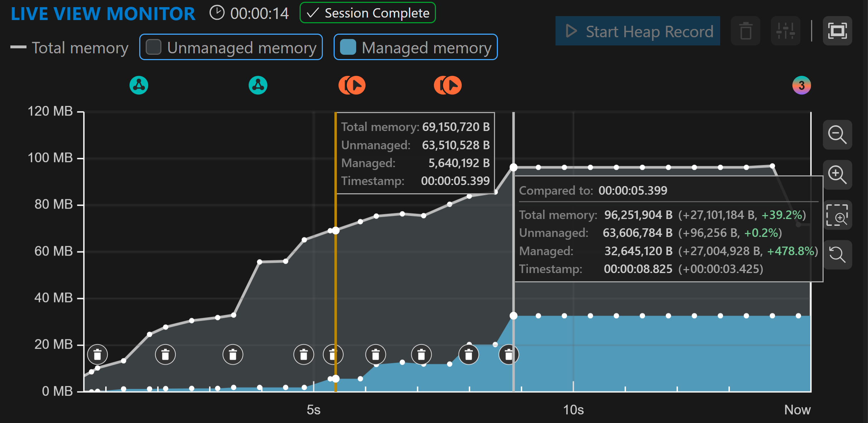868x423 pixels.
Task: Click the Session Complete indicator
Action: pyautogui.click(x=367, y=13)
